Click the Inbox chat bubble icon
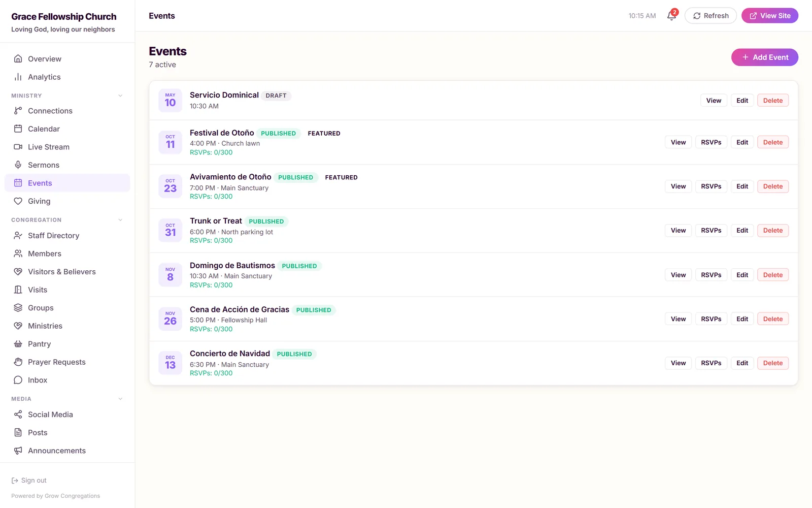Screen dimensions: 812x508 [18, 380]
